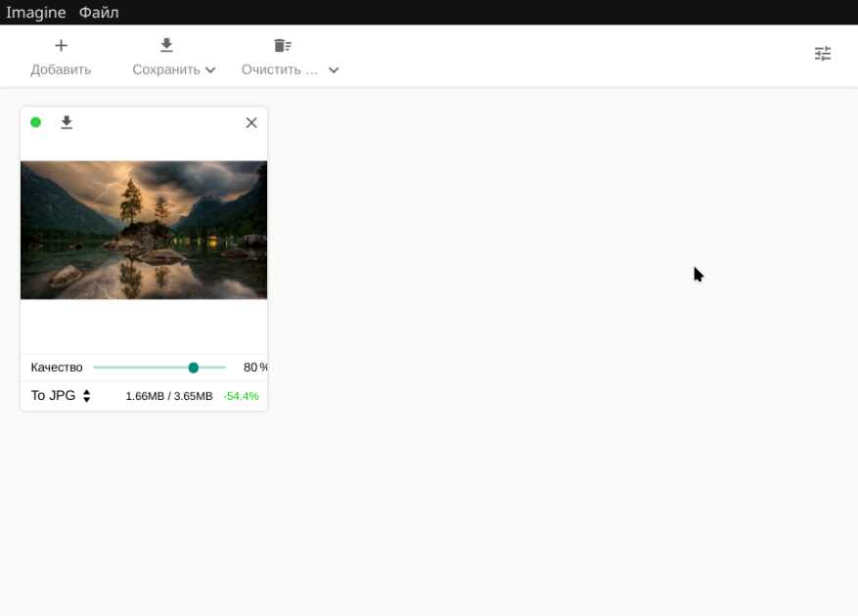This screenshot has height=616, width=858.
Task: Click the 1.66MB / 3.65MB size text
Action: coord(169,396)
